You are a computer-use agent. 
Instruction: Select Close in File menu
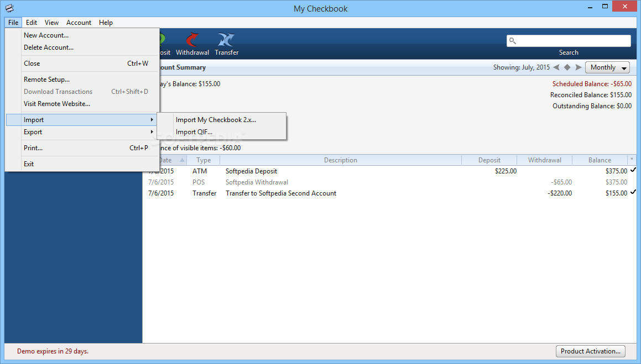click(82, 64)
